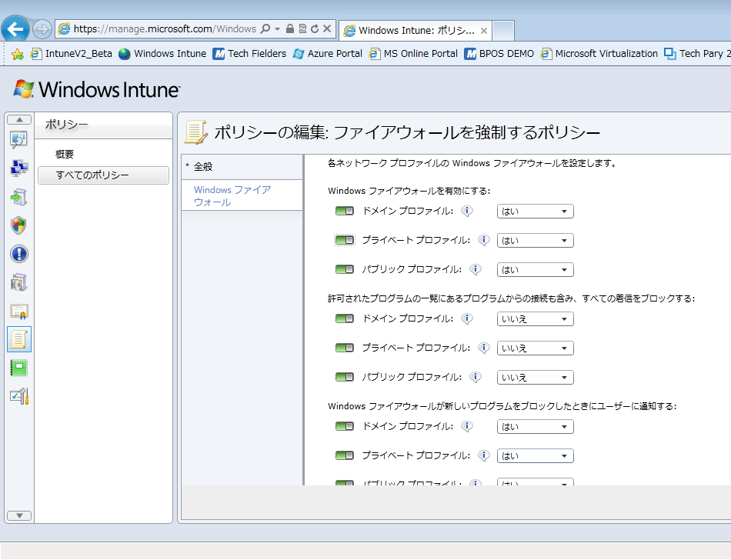This screenshot has width=731, height=560.
Task: Open the notify-user private profile はい dropdown
Action: point(536,456)
